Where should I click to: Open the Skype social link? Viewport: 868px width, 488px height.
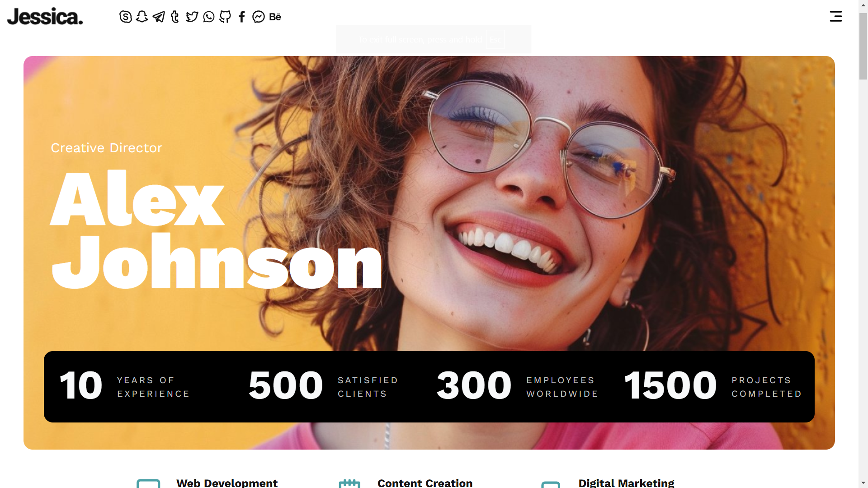(126, 17)
